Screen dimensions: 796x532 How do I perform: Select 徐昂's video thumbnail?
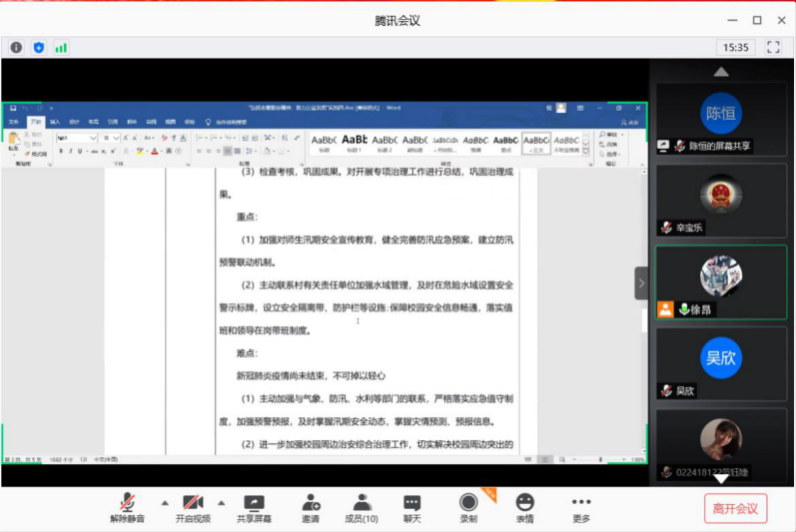point(720,282)
